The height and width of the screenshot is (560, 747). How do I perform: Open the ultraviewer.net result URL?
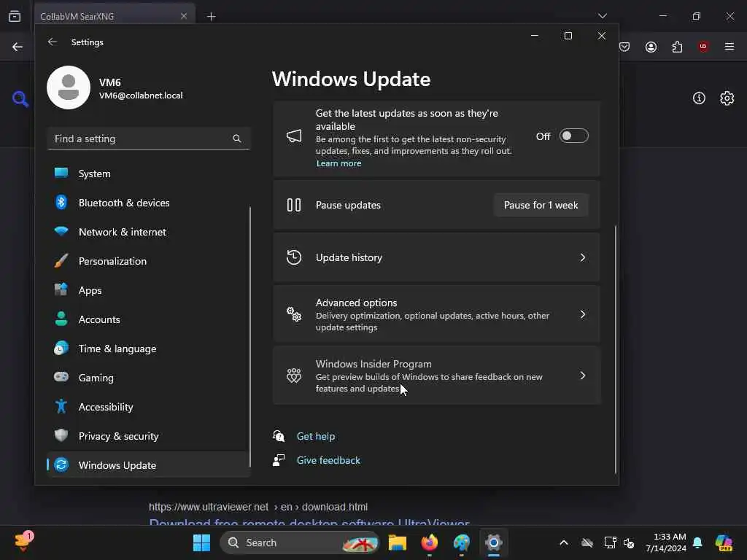pos(258,507)
